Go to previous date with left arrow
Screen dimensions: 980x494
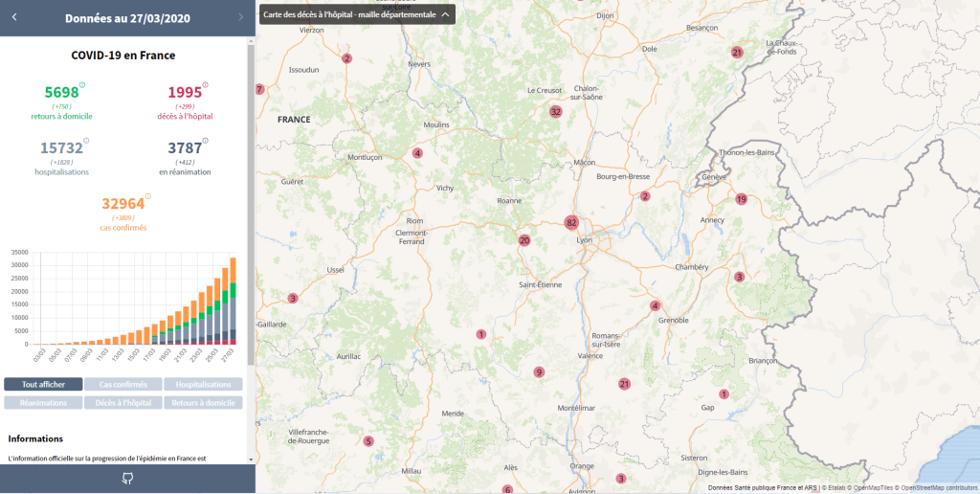click(14, 17)
